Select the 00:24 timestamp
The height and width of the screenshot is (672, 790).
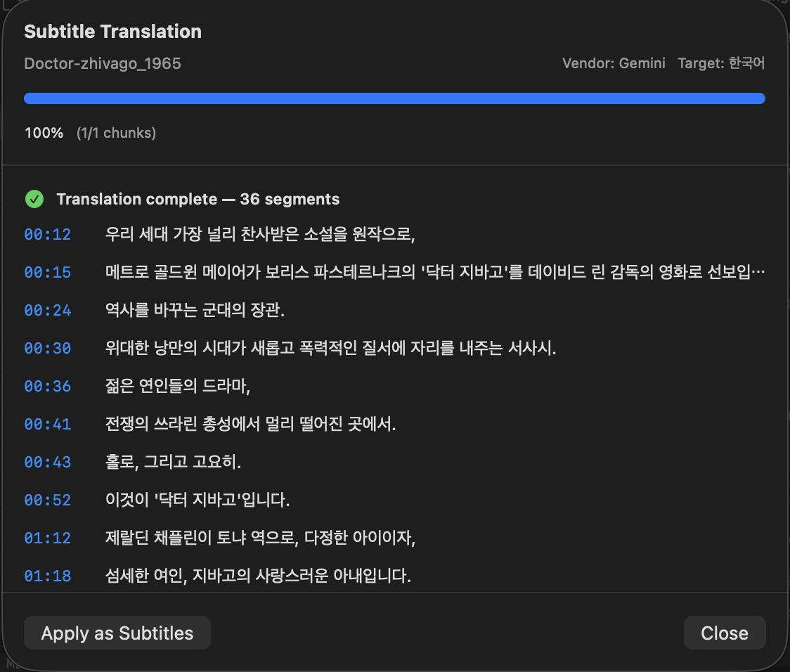48,310
